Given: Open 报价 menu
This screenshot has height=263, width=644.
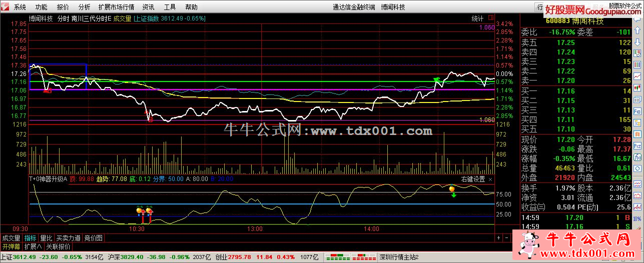Looking at the screenshot, I should 63,7.
